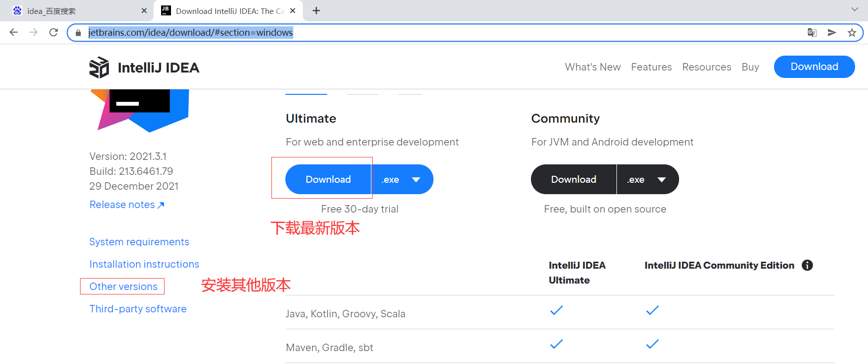The width and height of the screenshot is (868, 364).
Task: Click the 'Maven, Gradle, sbt' row
Action: [560, 346]
